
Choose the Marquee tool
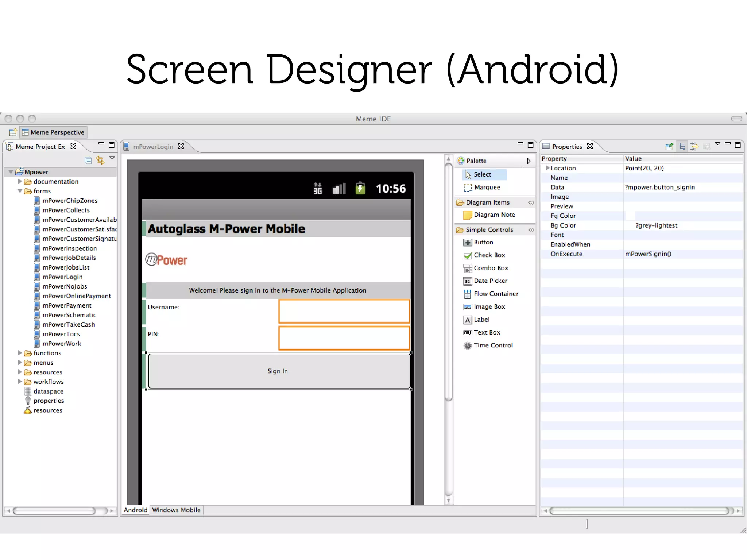pos(482,187)
